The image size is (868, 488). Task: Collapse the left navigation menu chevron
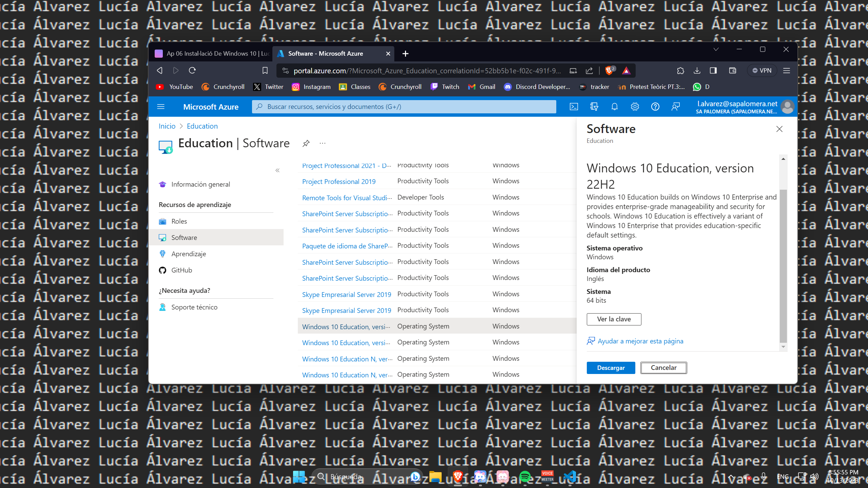(277, 170)
